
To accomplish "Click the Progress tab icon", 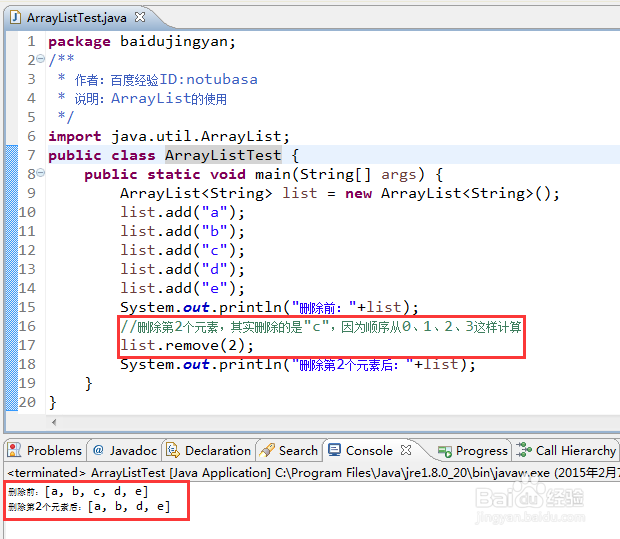I will pyautogui.click(x=445, y=451).
